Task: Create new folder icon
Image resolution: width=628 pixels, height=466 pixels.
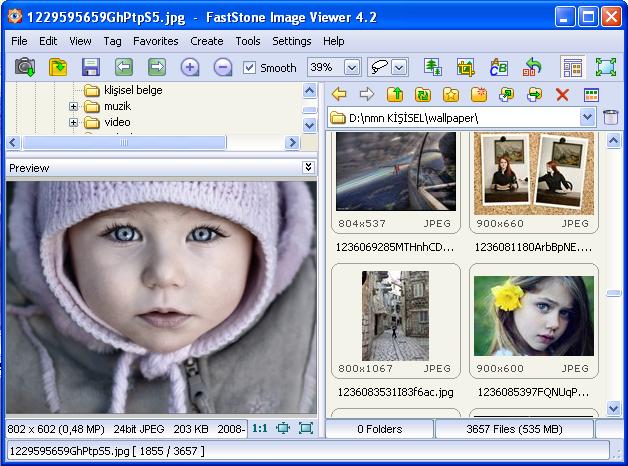Action: tap(479, 94)
